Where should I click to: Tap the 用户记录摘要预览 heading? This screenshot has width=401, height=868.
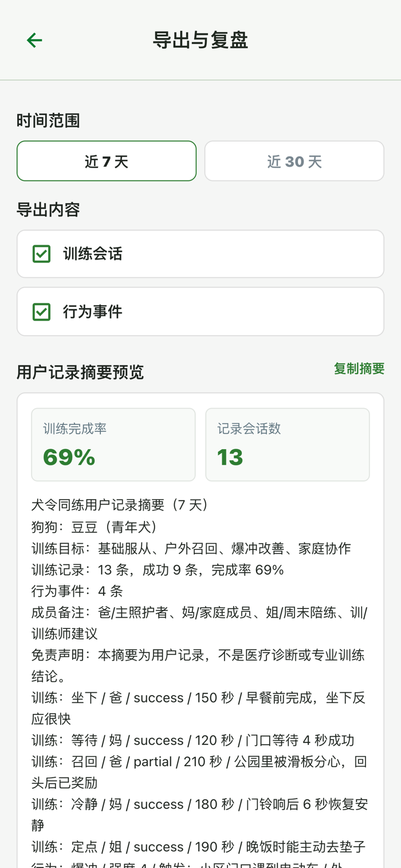tap(80, 372)
